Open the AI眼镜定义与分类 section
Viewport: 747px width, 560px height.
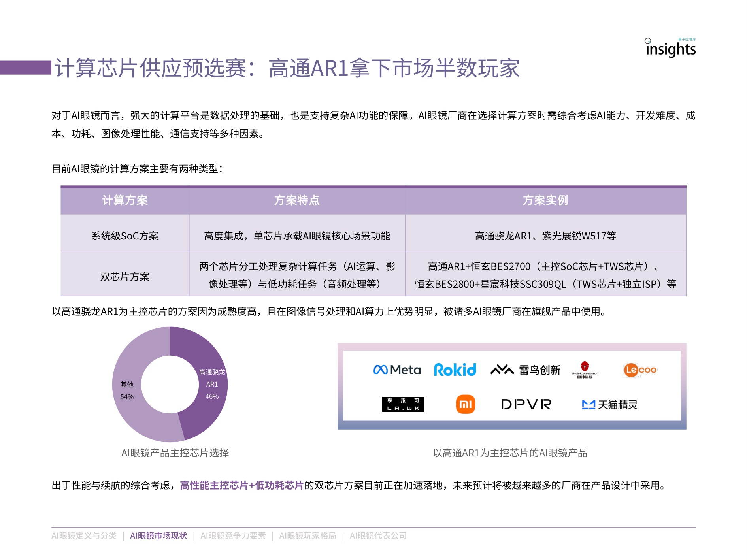(x=85, y=536)
